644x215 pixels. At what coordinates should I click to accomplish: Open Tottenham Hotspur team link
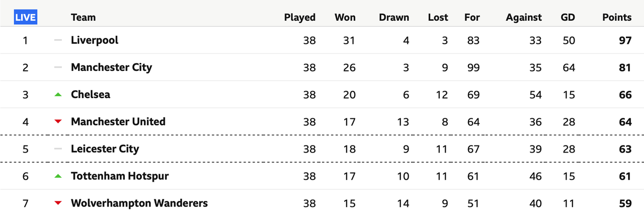tap(120, 176)
